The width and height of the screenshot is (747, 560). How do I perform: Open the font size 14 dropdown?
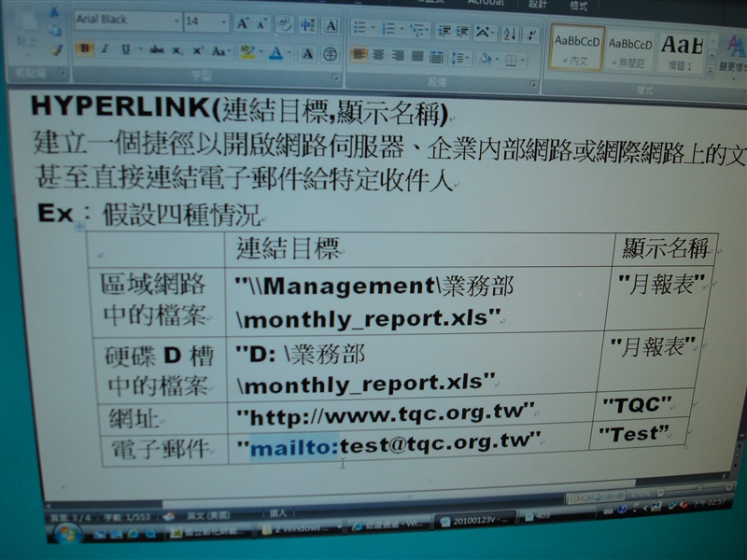click(x=223, y=21)
